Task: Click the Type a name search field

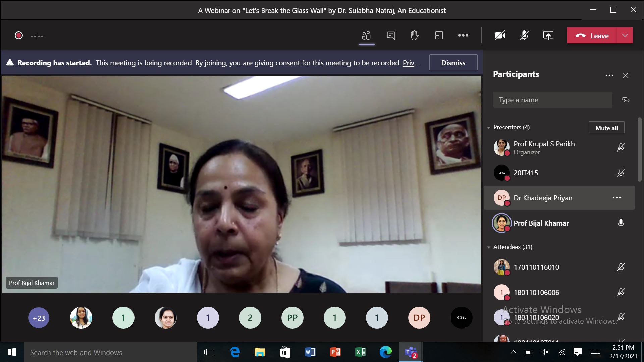Action: 552,100
